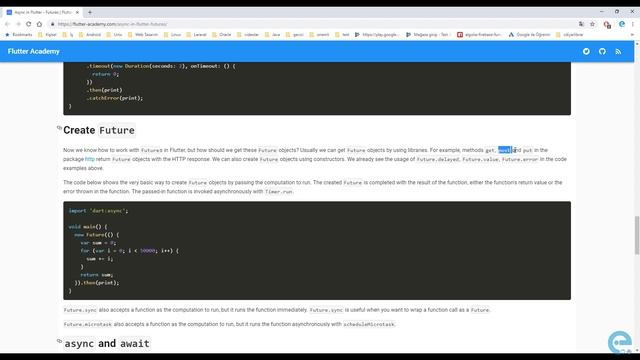Focus the flutter-academy.com address bar
This screenshot has width=640, height=360.
pyautogui.click(x=112, y=24)
